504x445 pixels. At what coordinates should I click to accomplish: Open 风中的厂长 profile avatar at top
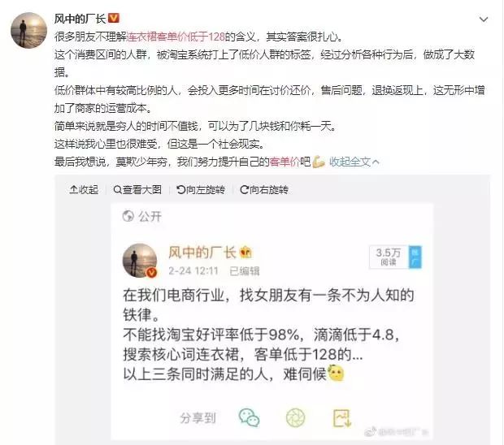[x=29, y=31]
